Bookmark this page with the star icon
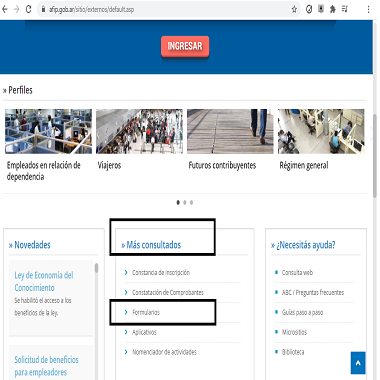The width and height of the screenshot is (380, 380). click(x=294, y=9)
